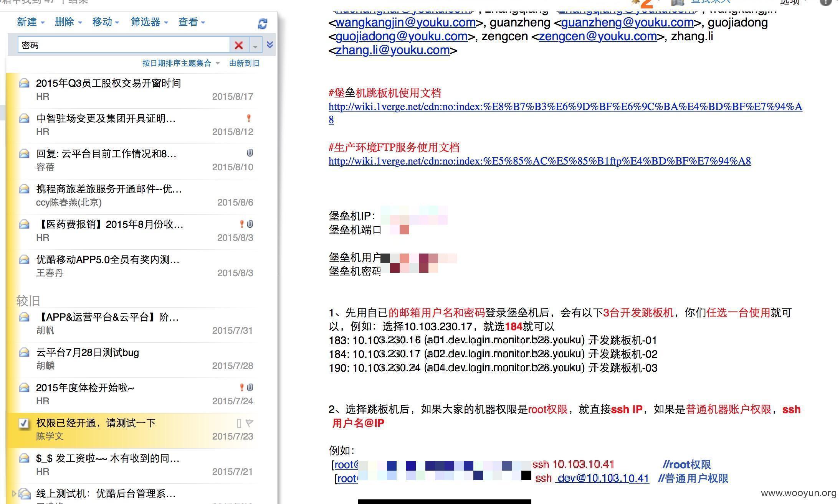
Task: Open link guanzheng@youku.com
Action: (627, 22)
